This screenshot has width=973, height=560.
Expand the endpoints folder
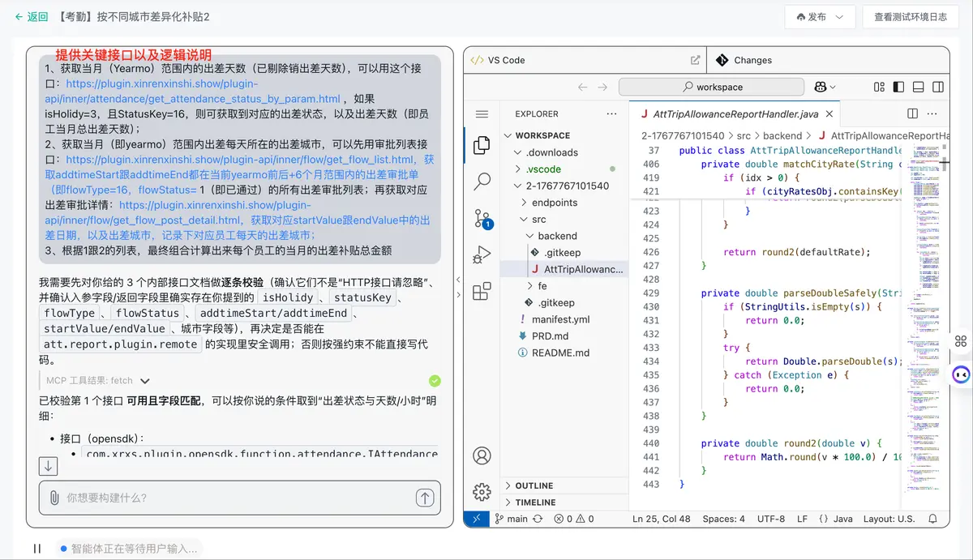tap(554, 203)
